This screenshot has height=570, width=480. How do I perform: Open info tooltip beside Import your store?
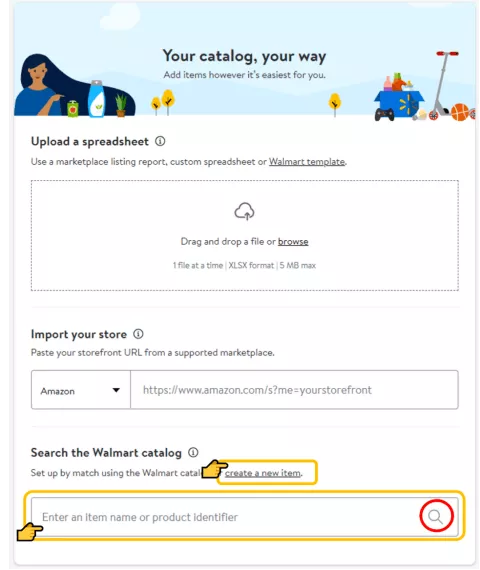click(138, 334)
